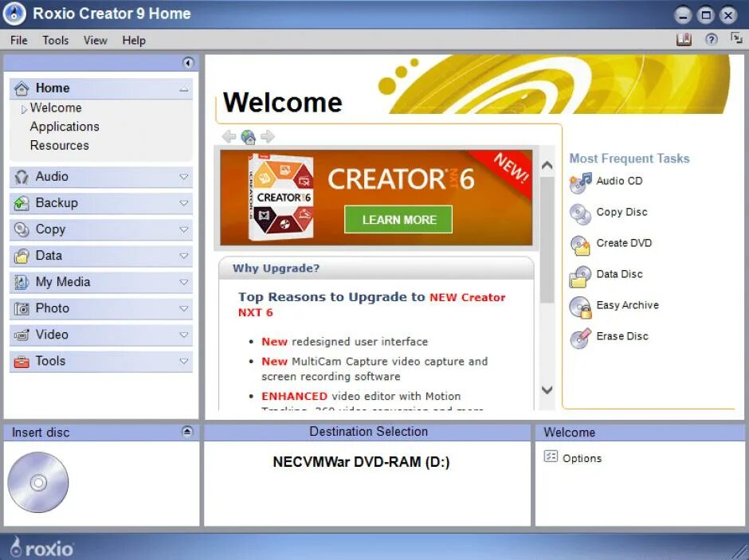Click the Home house icon

(x=22, y=88)
